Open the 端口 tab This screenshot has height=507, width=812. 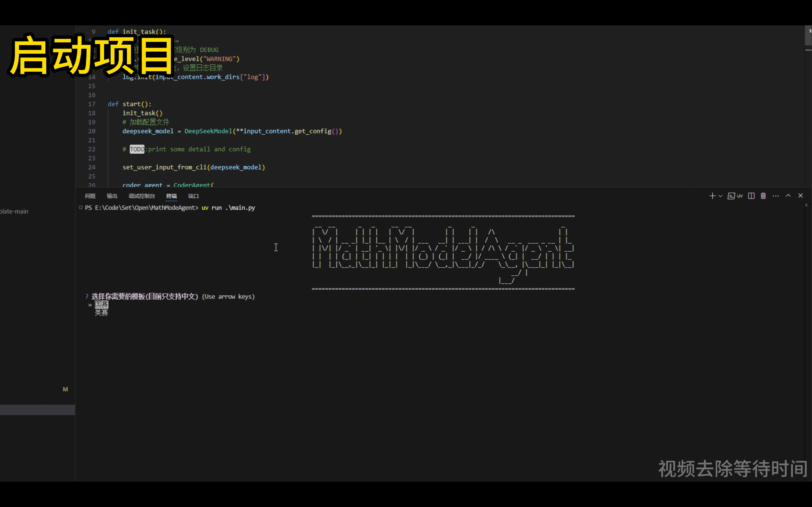[x=193, y=196]
